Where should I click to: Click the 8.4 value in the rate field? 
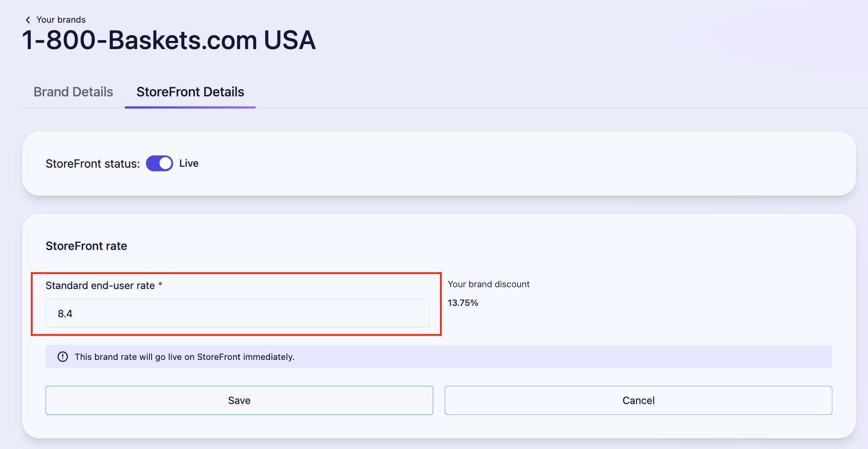point(65,314)
